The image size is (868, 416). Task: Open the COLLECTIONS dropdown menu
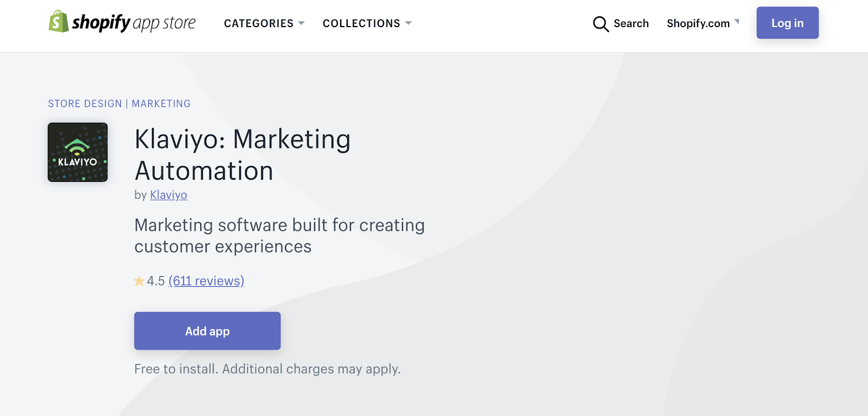click(x=367, y=23)
